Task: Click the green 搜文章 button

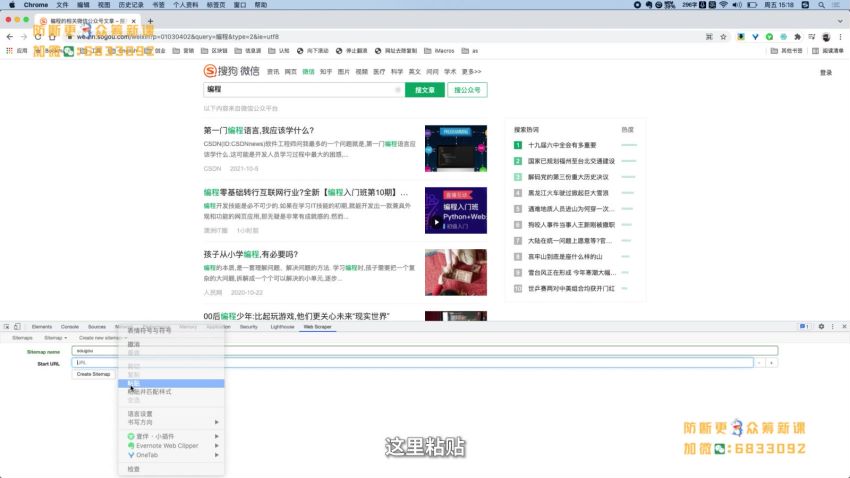Action: pos(424,90)
